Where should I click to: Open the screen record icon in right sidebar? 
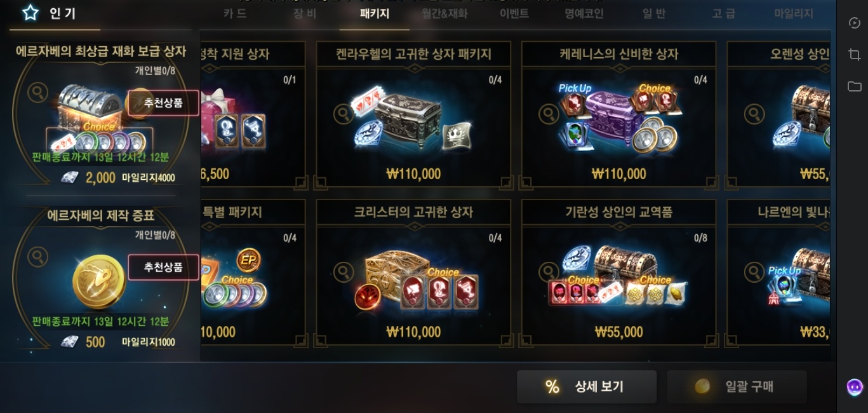(x=854, y=23)
